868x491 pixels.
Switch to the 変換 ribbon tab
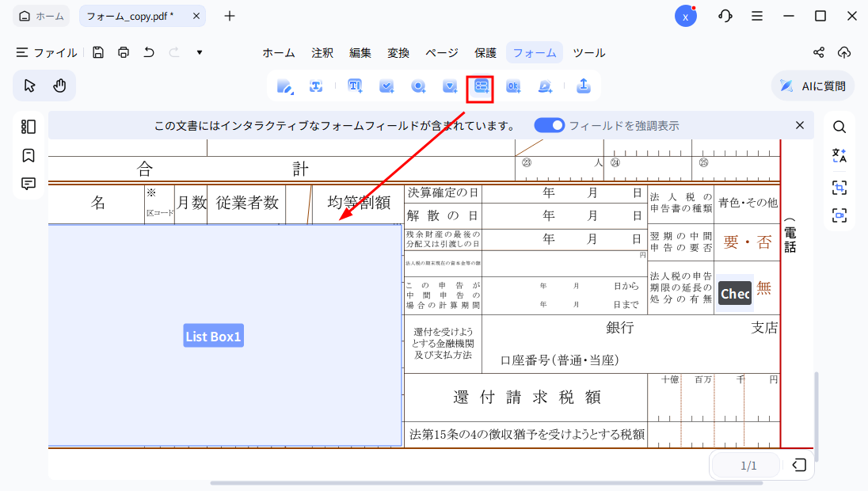[x=398, y=52]
